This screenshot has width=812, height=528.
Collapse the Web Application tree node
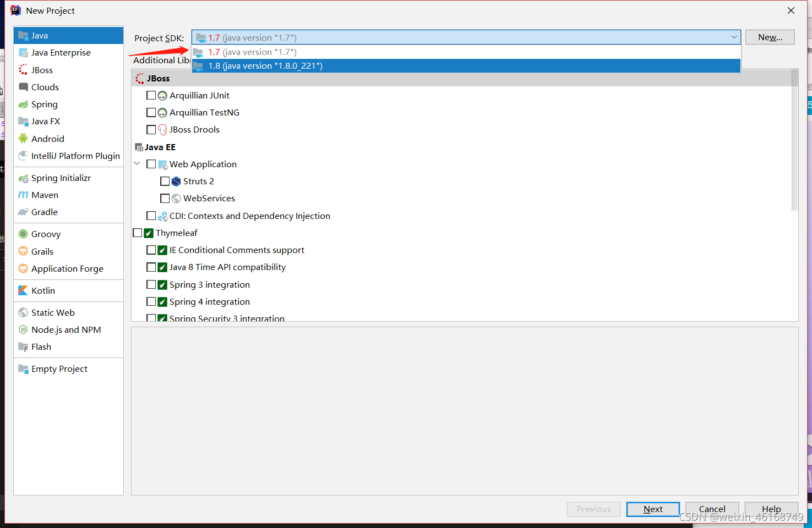(x=137, y=164)
